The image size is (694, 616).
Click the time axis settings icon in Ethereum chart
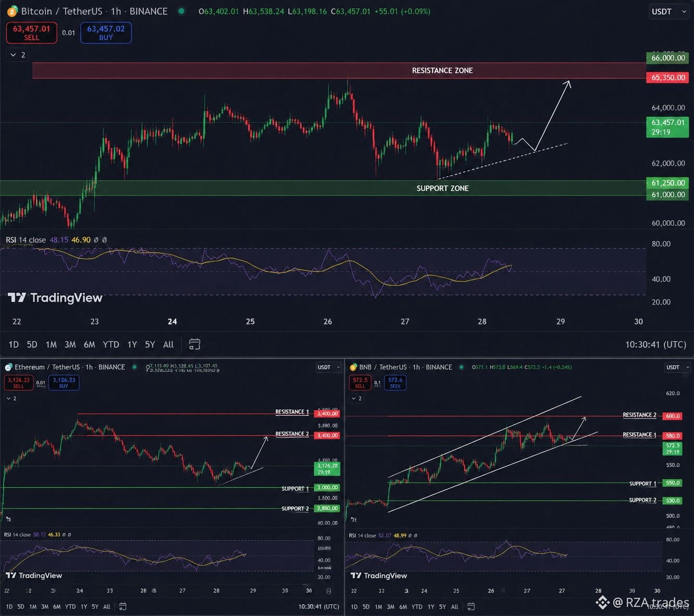click(x=328, y=591)
